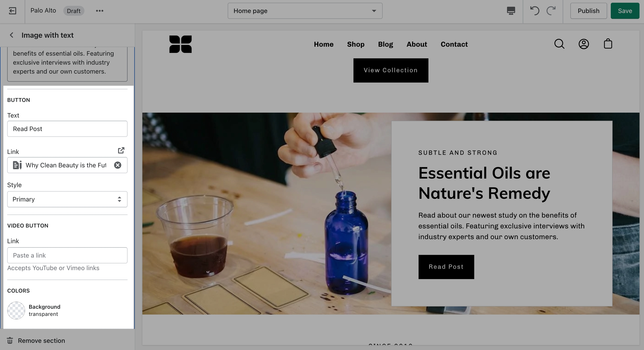Remove this section from the page

[x=36, y=341]
